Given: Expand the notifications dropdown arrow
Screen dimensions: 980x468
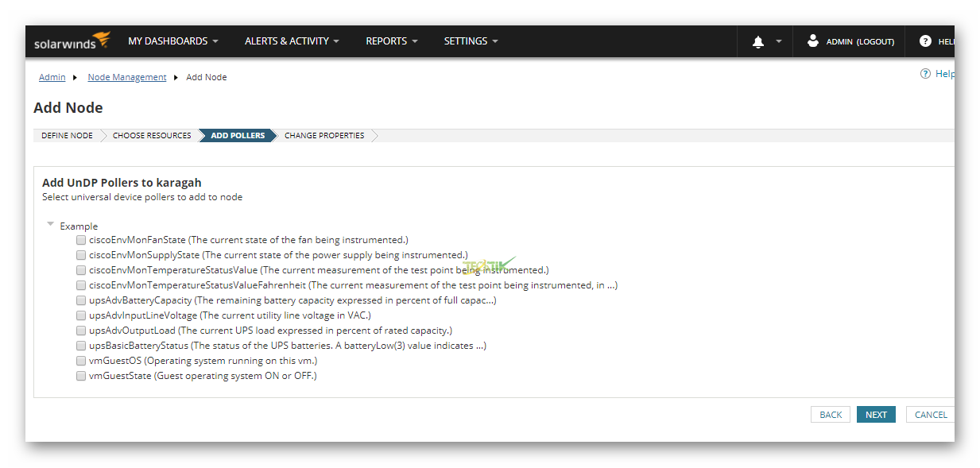Looking at the screenshot, I should 779,41.
